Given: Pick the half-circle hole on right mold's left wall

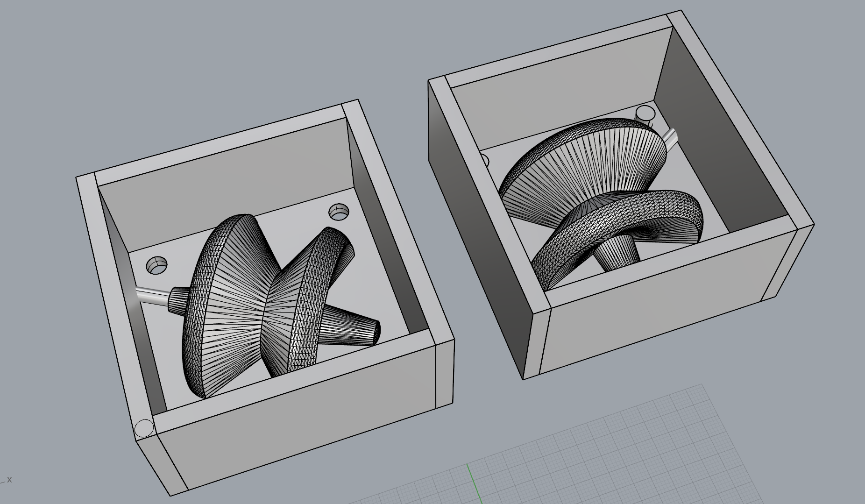Looking at the screenshot, I should point(486,161).
